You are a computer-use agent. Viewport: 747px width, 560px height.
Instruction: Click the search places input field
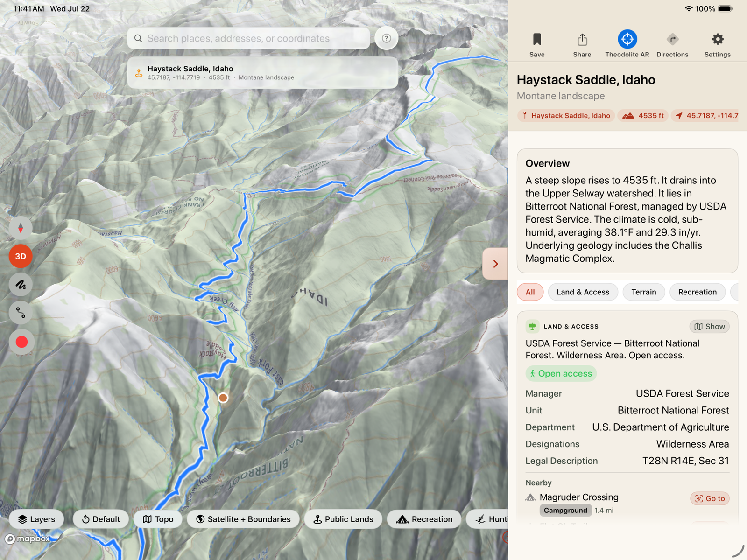(249, 38)
